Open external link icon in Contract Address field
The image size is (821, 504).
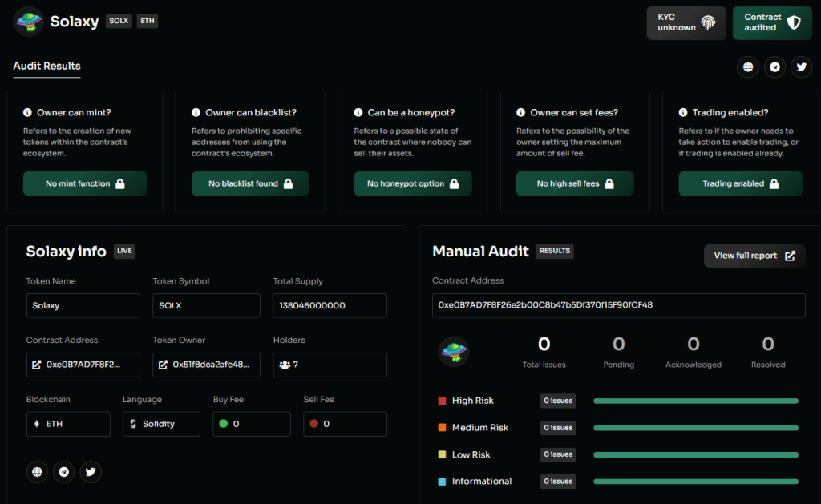[36, 365]
